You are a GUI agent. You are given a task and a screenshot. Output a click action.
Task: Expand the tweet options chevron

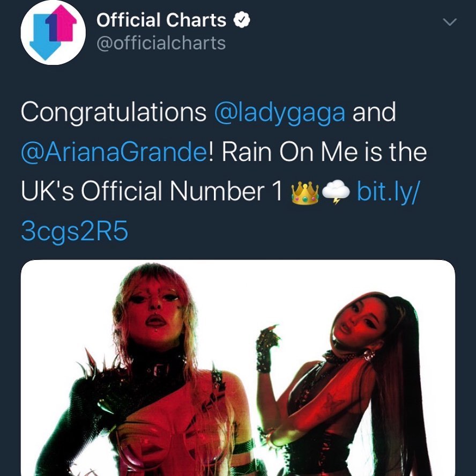tap(450, 21)
